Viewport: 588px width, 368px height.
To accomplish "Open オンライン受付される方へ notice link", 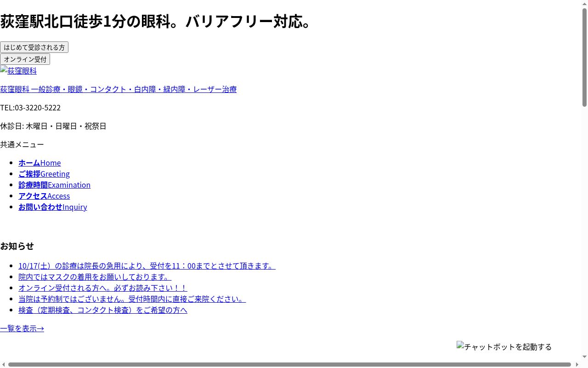I will [103, 288].
